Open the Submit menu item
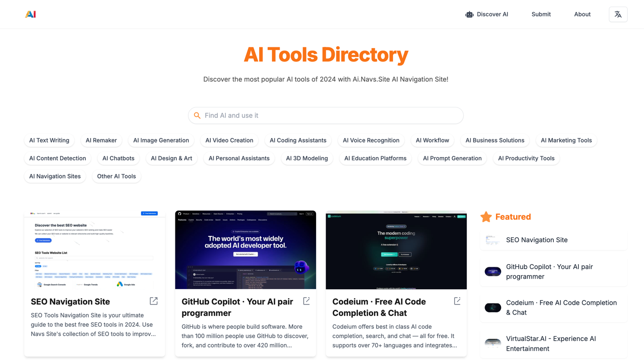This screenshot has width=644, height=362. (x=541, y=14)
